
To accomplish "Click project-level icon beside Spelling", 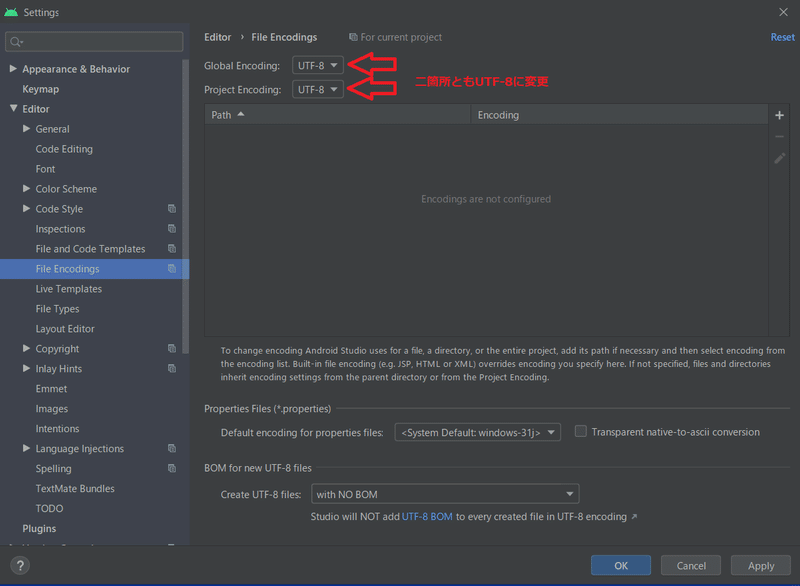I will click(172, 468).
